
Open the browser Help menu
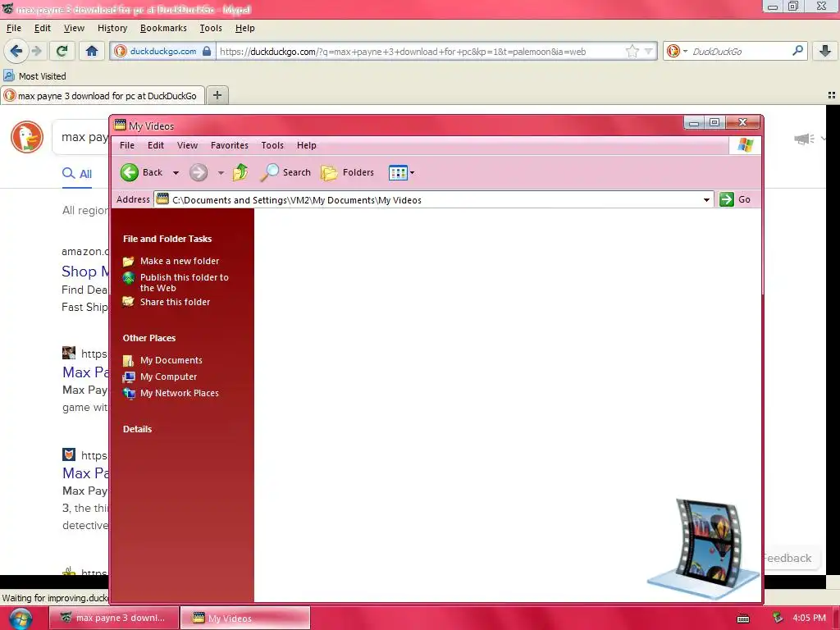[244, 28]
